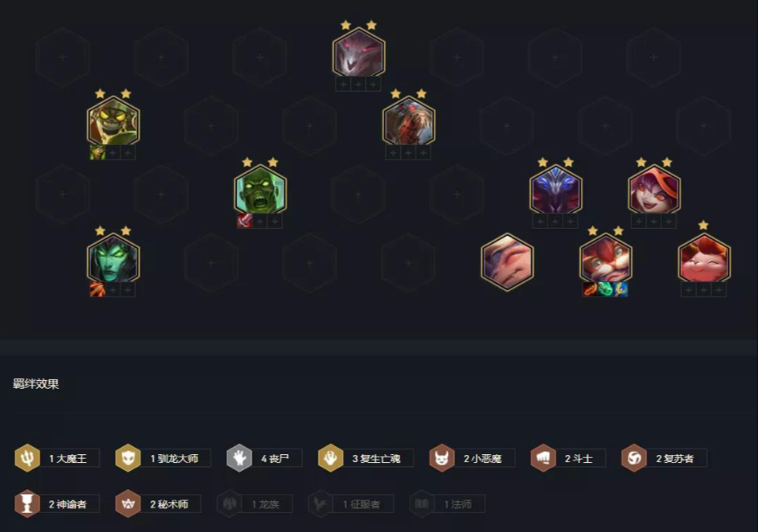Click the 1 驯龙大师 trait label

174,459
